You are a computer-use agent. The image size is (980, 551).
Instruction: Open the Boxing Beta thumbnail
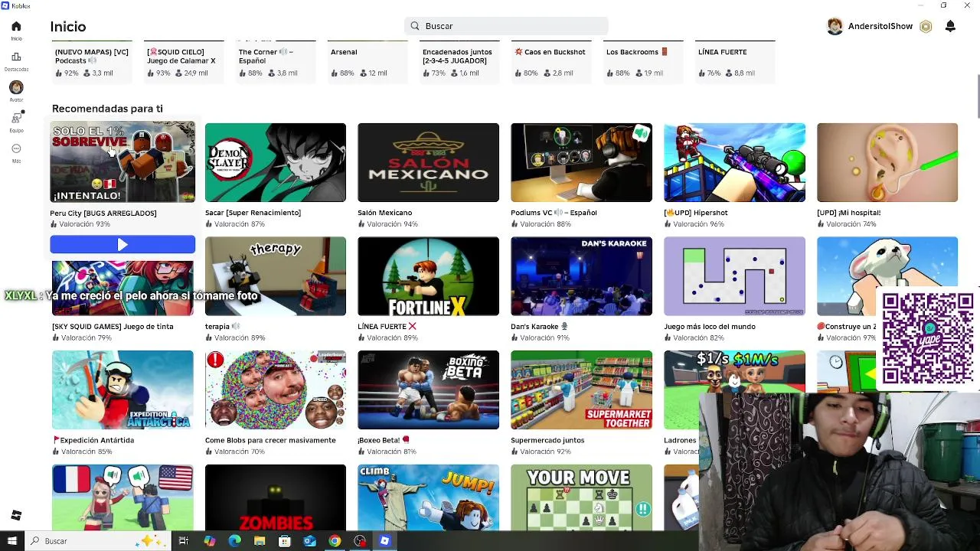click(x=428, y=390)
